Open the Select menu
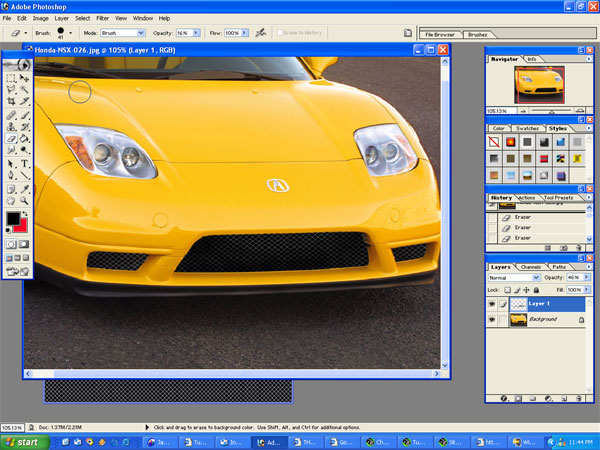This screenshot has width=600, height=450. (82, 18)
